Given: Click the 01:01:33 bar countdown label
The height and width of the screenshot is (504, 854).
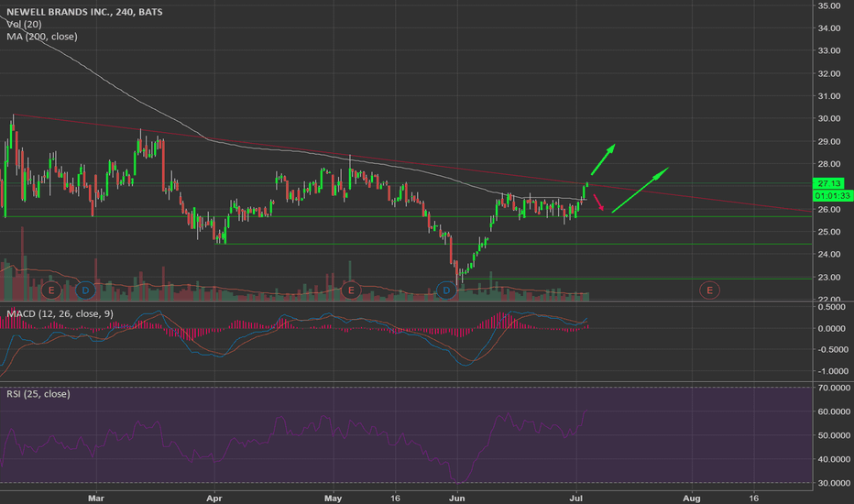Looking at the screenshot, I should tap(833, 195).
